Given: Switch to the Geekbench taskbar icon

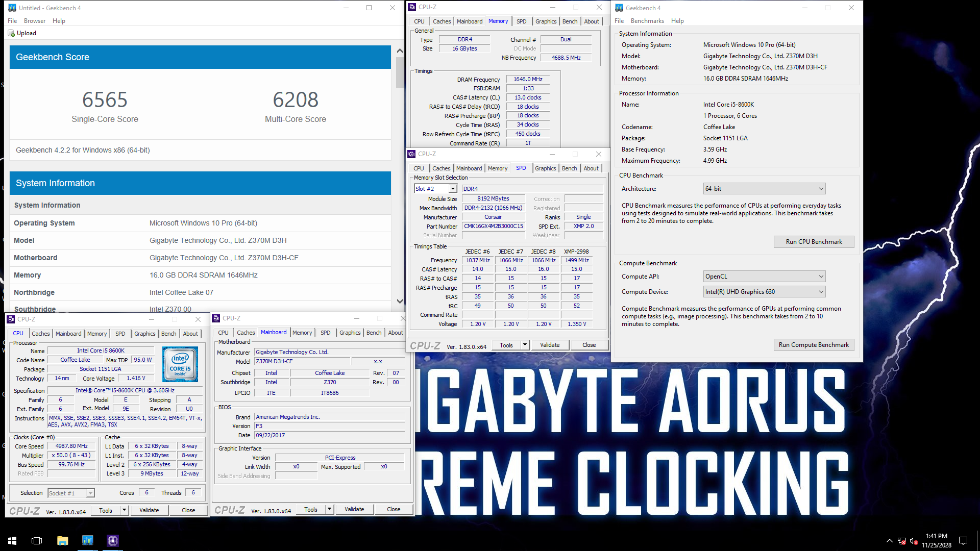Looking at the screenshot, I should tap(87, 540).
